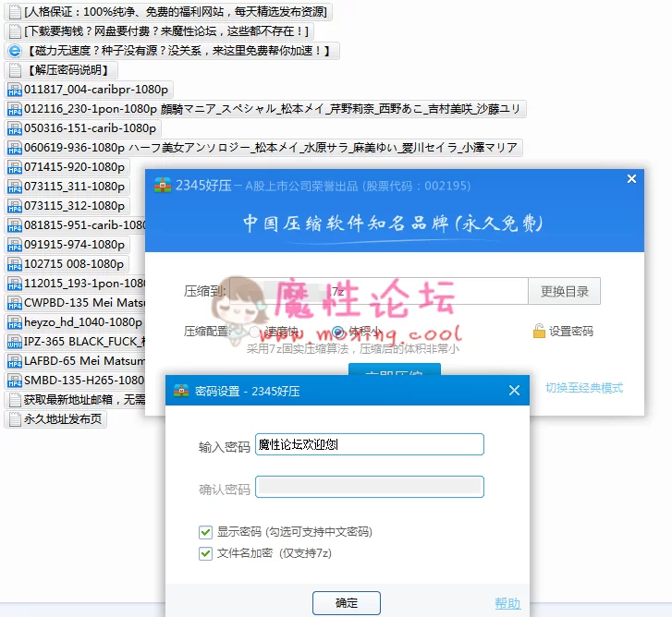
Task: Select the 体积小 compression radio button
Action: [337, 332]
